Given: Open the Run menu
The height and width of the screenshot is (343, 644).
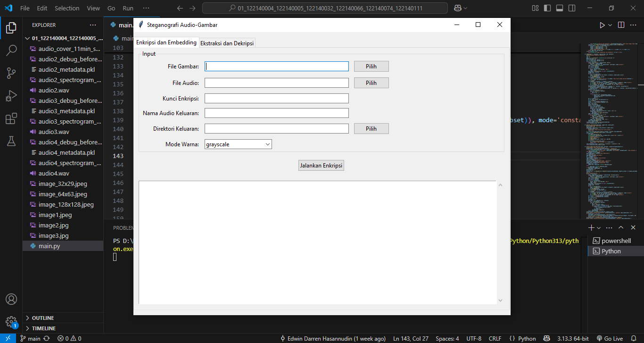Looking at the screenshot, I should [x=128, y=8].
